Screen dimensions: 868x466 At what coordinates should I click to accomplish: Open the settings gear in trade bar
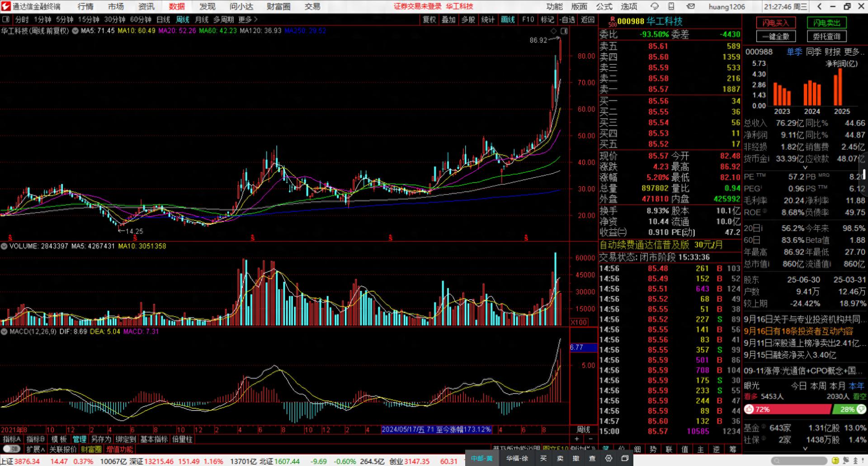609,458
